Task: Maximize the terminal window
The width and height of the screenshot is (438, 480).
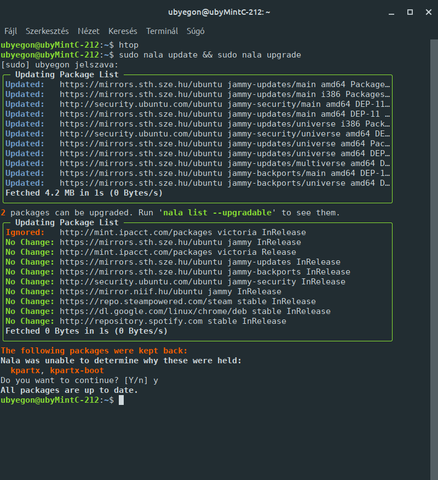Action: 410,12
